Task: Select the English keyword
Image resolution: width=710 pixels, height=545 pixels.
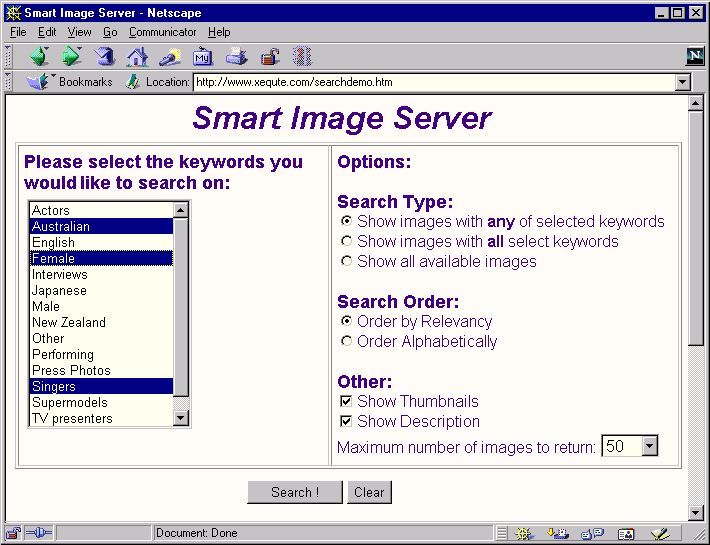Action: click(101, 242)
